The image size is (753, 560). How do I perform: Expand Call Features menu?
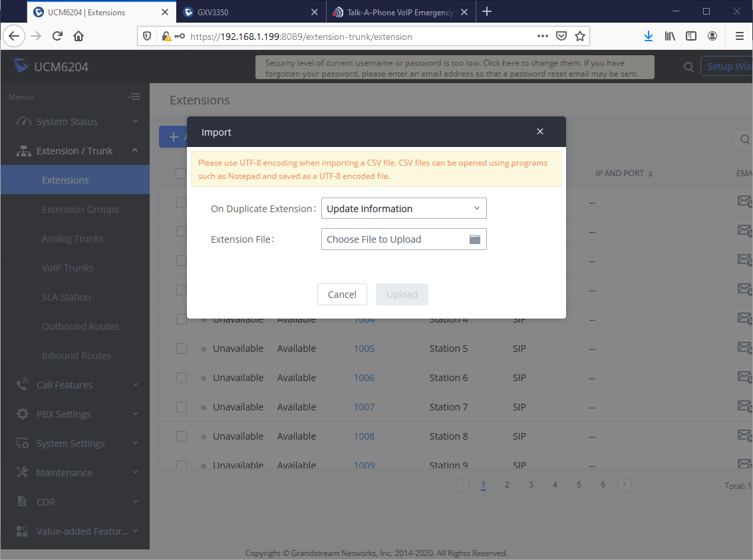pos(75,385)
